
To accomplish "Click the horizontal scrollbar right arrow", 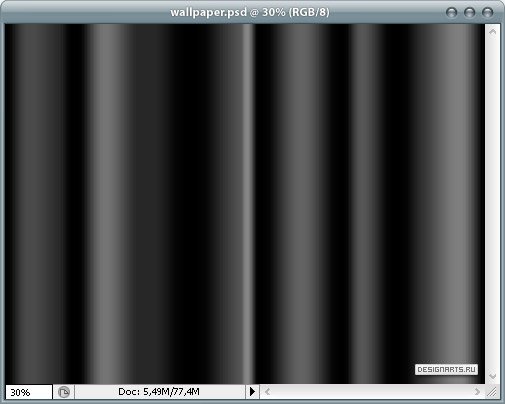I will coord(477,392).
